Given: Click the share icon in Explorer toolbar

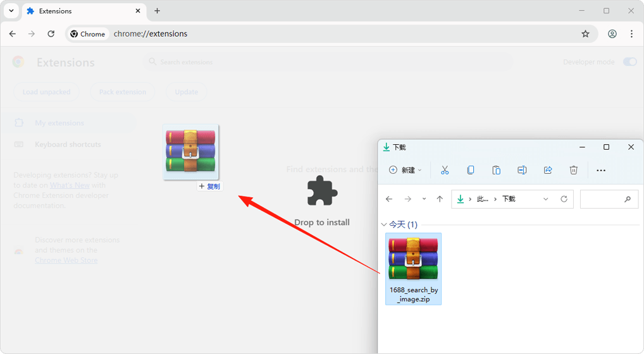Looking at the screenshot, I should click(548, 170).
